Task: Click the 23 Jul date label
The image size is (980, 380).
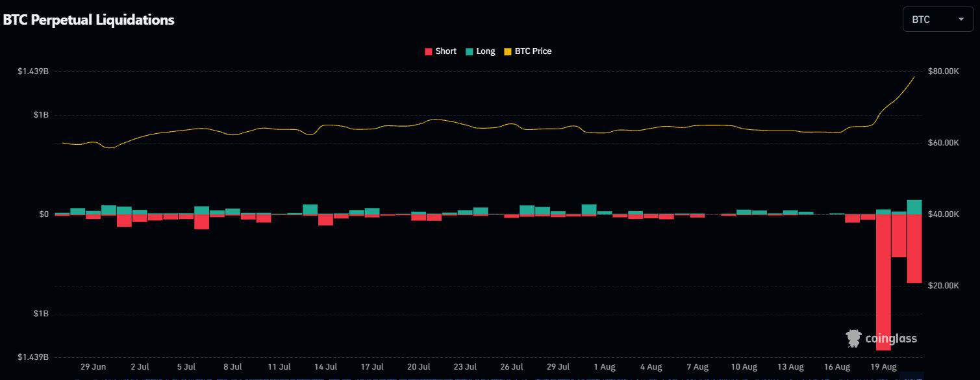Action: (x=465, y=367)
